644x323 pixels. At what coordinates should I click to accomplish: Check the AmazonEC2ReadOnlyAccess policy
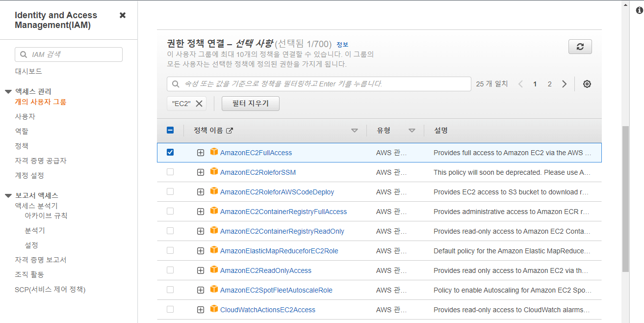[x=170, y=270]
